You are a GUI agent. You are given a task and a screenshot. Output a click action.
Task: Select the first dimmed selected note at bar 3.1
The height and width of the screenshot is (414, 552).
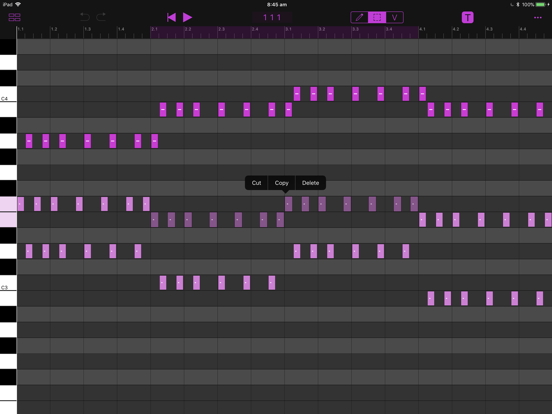pos(288,204)
